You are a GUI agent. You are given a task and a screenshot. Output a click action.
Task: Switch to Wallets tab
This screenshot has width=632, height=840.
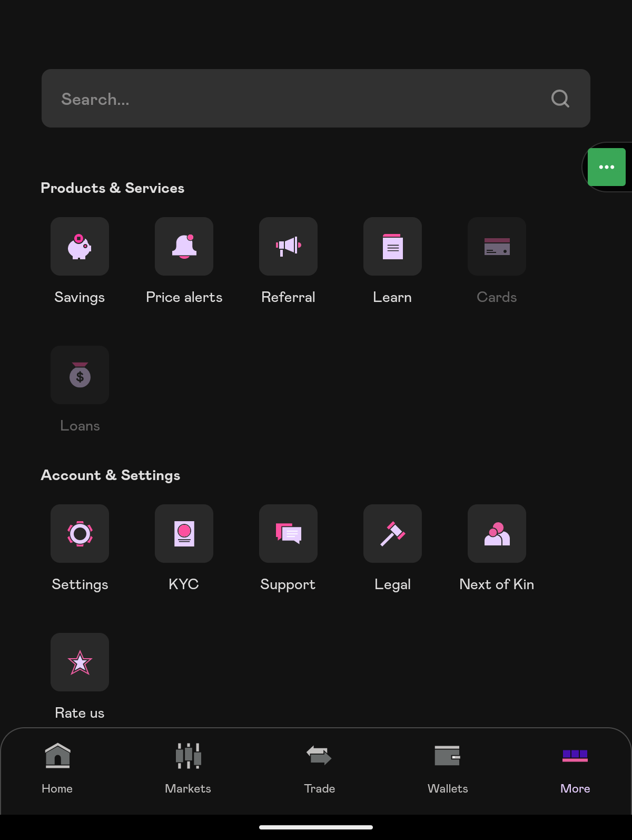click(448, 768)
